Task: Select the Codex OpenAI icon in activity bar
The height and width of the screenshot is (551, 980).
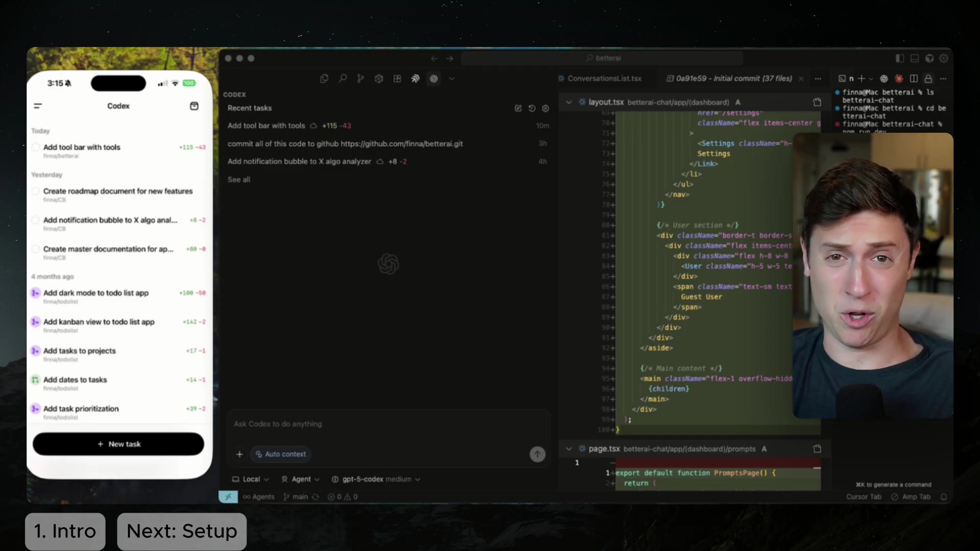Action: [434, 79]
